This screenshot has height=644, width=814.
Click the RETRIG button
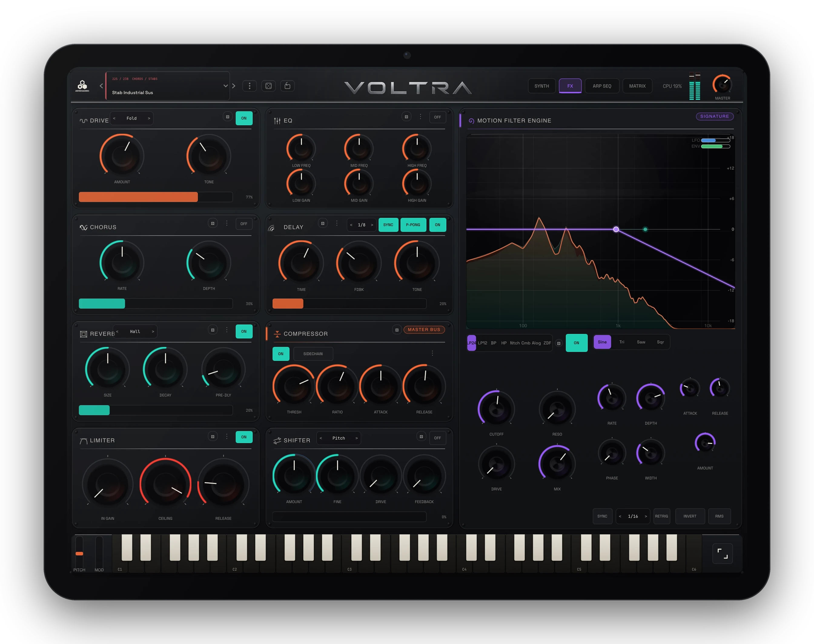[661, 516]
